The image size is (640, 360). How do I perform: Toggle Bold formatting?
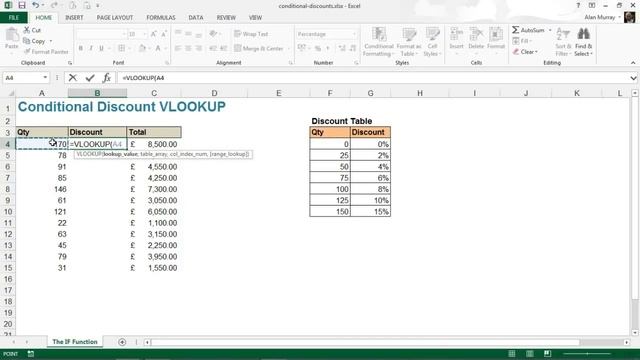pos(81,48)
